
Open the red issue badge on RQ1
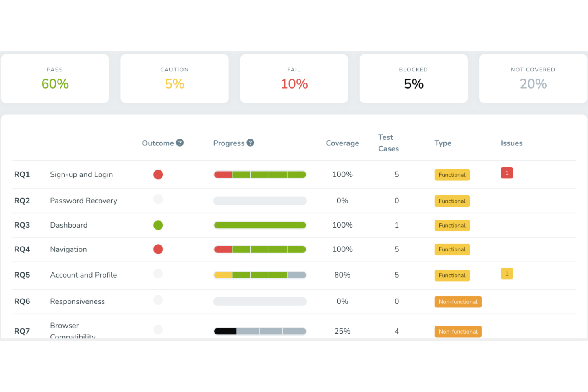click(507, 173)
